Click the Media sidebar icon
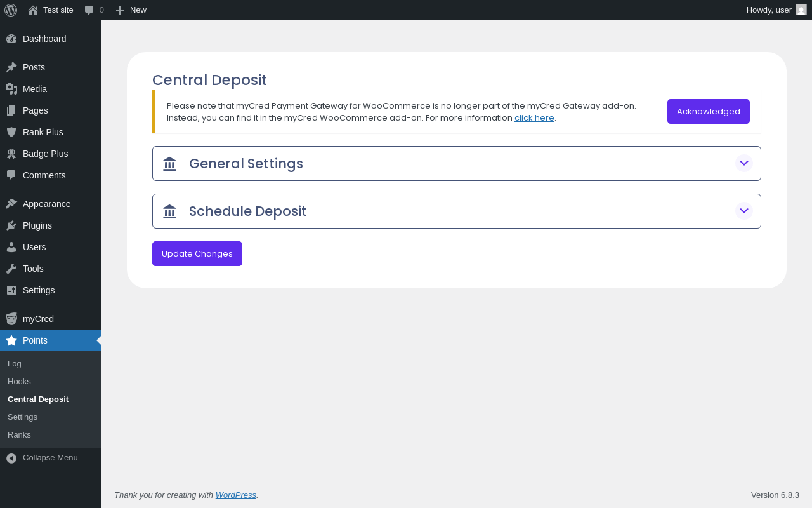The image size is (812, 508). (x=11, y=89)
